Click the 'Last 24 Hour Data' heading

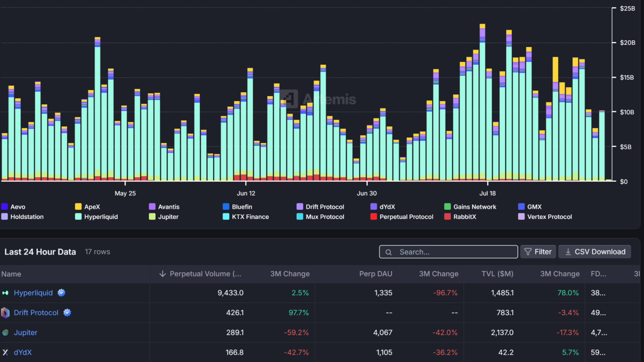tap(40, 252)
